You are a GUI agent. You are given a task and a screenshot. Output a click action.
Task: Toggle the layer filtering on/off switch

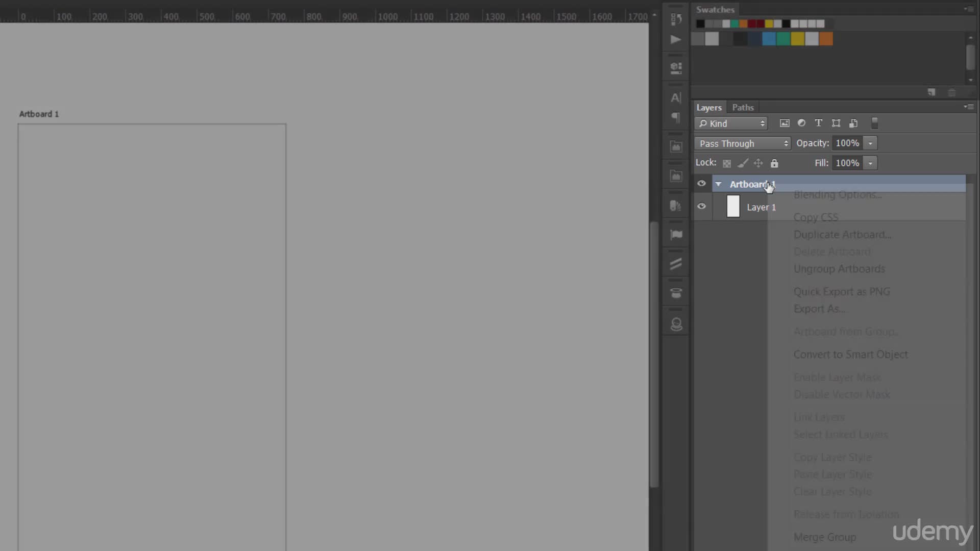pos(874,123)
